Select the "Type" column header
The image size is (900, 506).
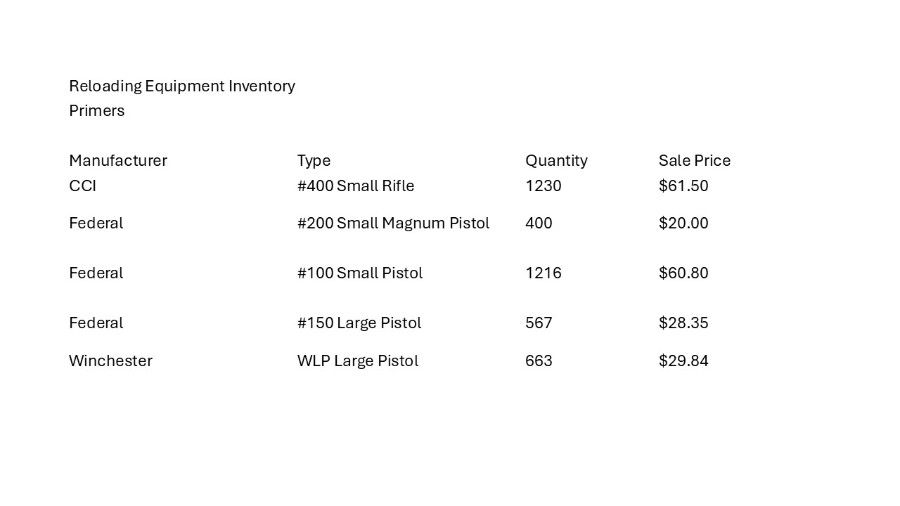[x=314, y=160]
